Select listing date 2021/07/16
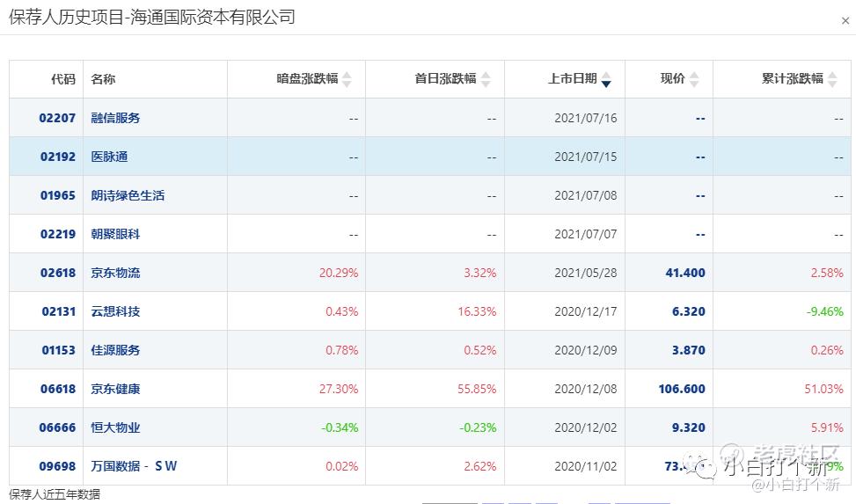The image size is (856, 504). click(585, 118)
